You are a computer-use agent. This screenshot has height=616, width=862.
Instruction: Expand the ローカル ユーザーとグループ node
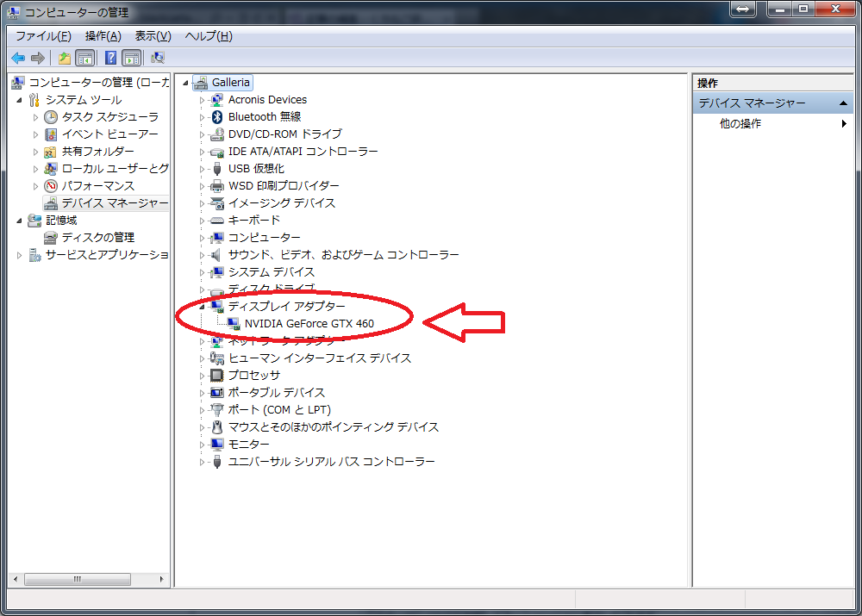click(35, 169)
